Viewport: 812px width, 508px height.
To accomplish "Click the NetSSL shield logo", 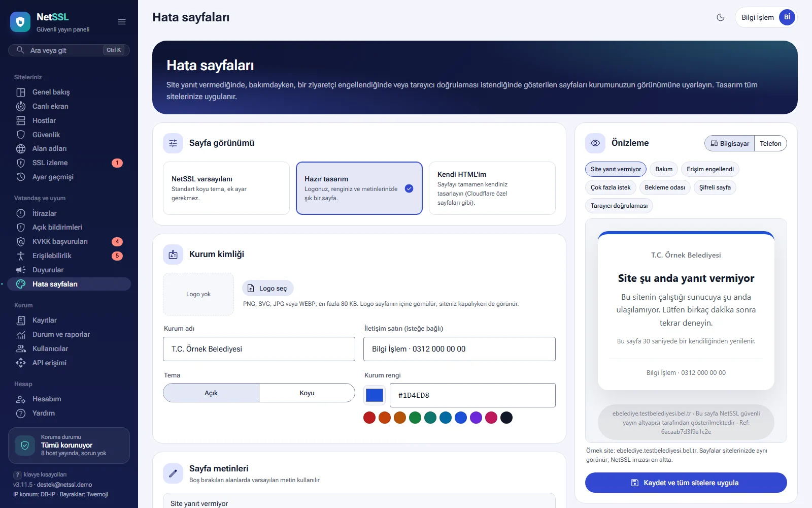I will (20, 22).
